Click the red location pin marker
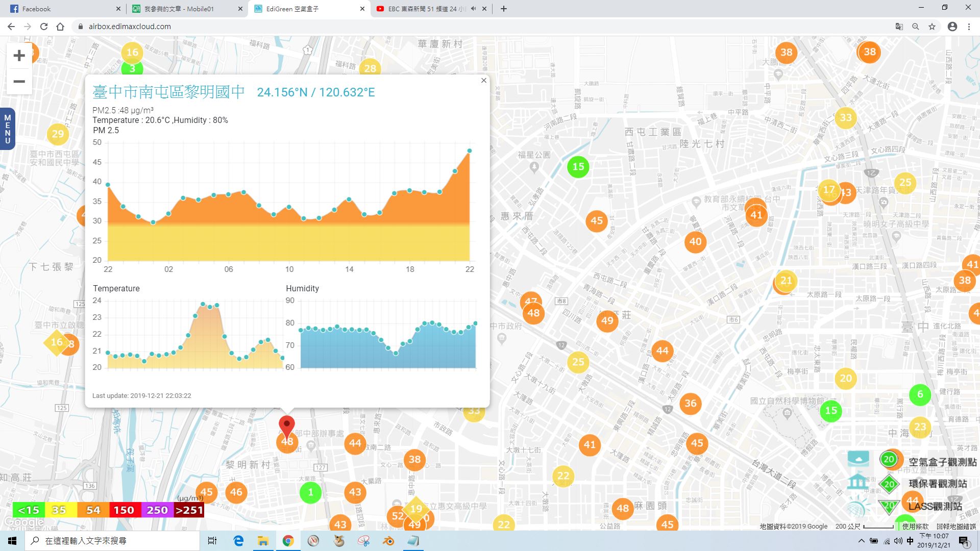The width and height of the screenshot is (980, 551). (287, 427)
